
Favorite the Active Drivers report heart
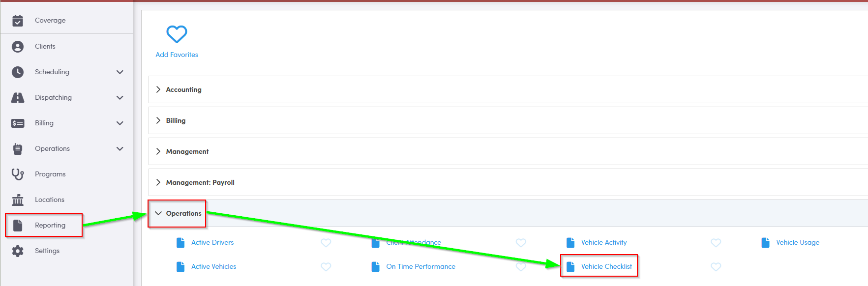(326, 243)
